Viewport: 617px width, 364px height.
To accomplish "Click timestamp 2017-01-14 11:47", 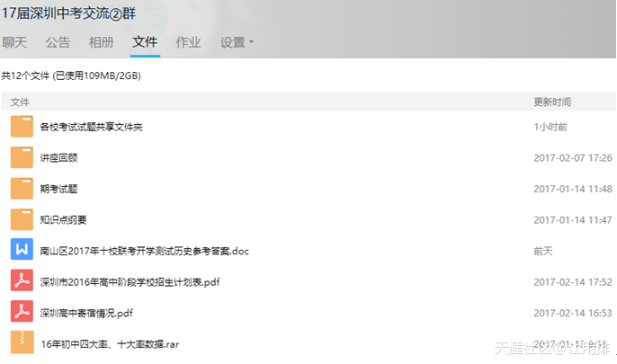I will [573, 220].
